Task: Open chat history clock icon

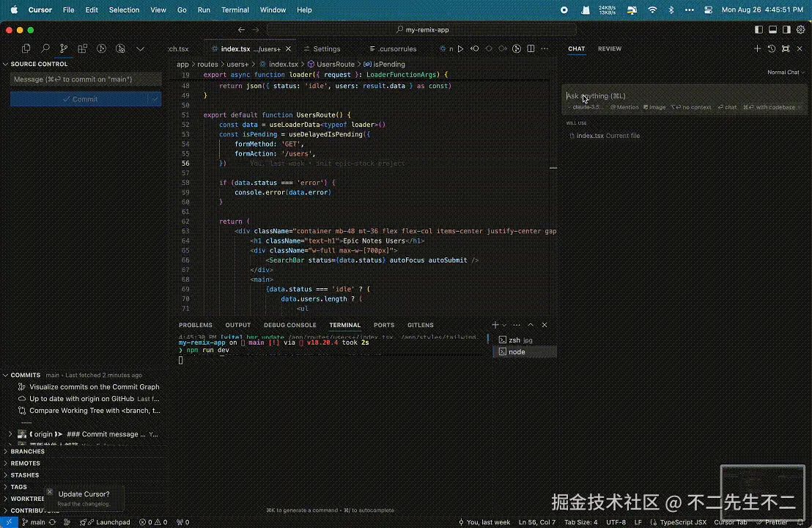Action: [x=772, y=48]
